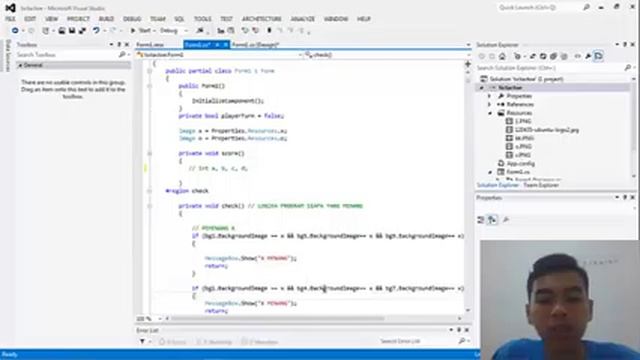Open the BUILD menu

click(x=106, y=19)
